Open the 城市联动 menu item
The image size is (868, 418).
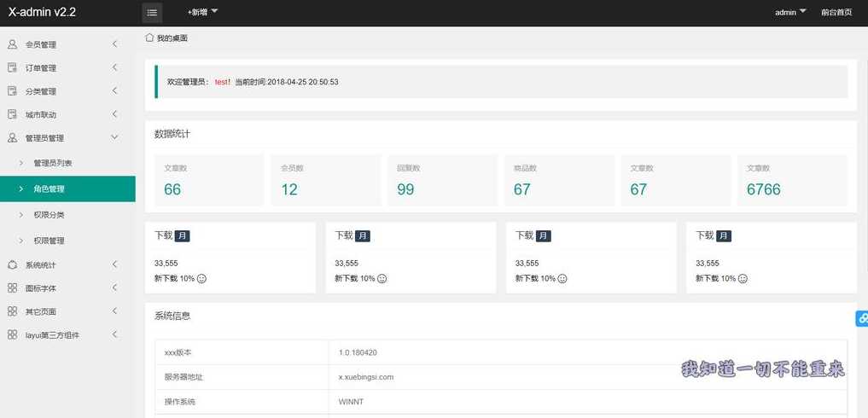point(67,114)
